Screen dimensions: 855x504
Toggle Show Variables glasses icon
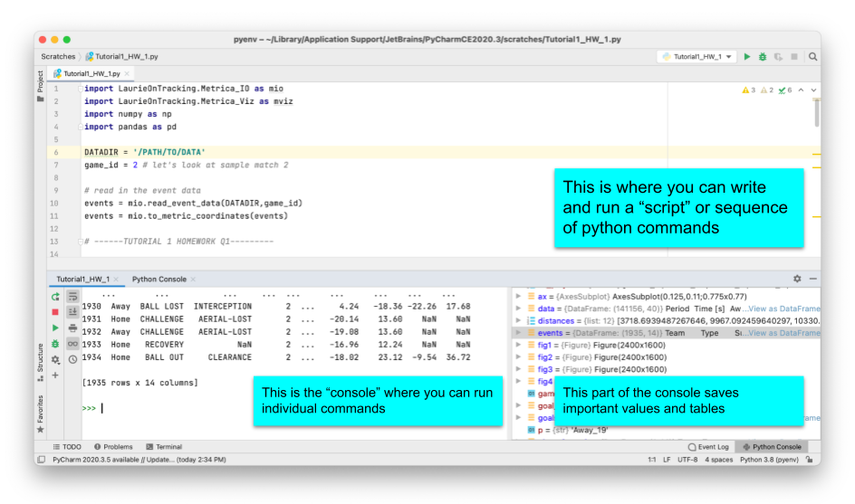[72, 344]
